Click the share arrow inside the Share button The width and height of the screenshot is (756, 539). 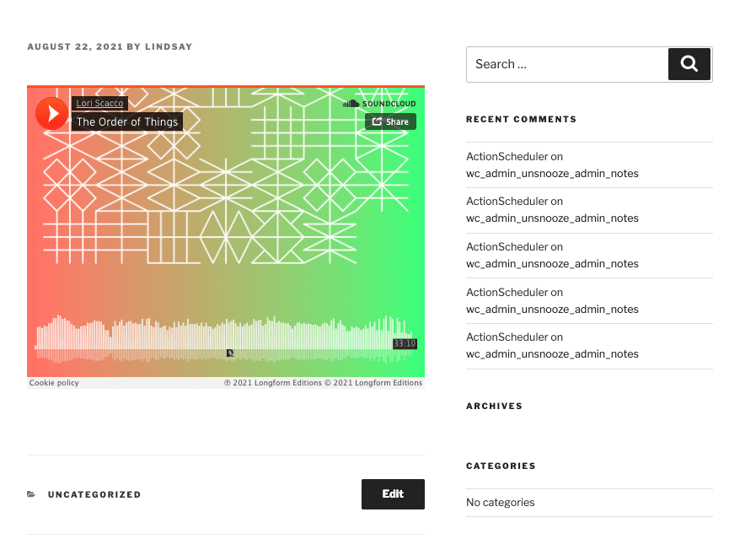(378, 121)
